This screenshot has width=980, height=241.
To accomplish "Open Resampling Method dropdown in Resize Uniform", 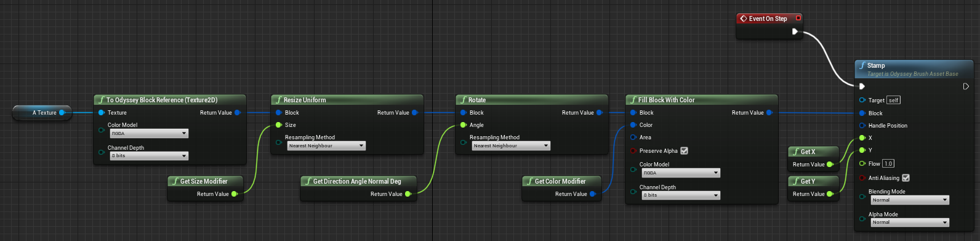I will coord(326,146).
